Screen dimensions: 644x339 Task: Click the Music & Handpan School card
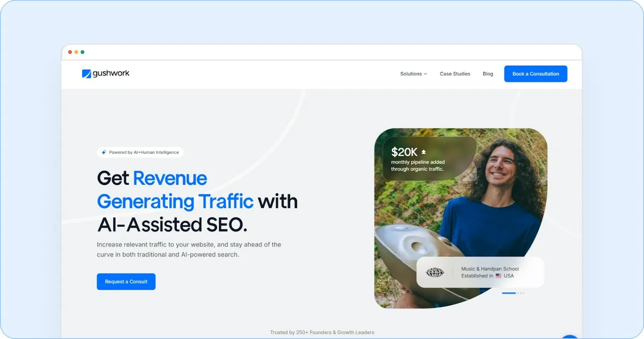[x=480, y=272]
